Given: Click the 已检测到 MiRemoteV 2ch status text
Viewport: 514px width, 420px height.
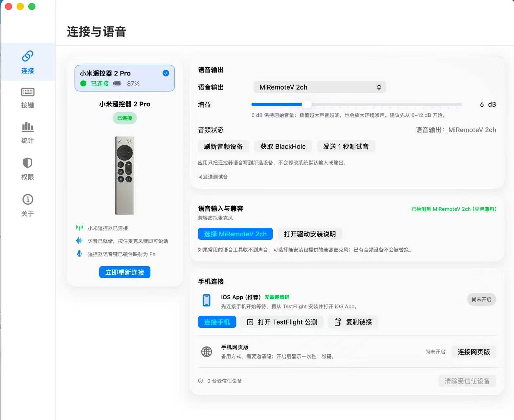Looking at the screenshot, I should [x=454, y=209].
